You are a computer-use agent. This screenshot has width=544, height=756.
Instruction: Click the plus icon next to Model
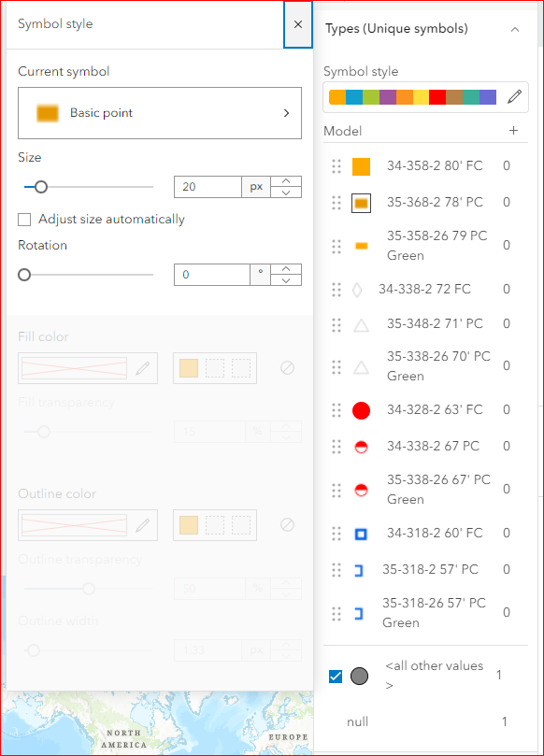(x=513, y=131)
